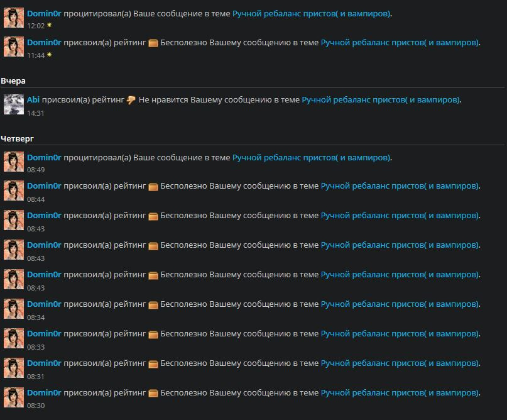Click the Бесполезно icon in the 08:44 notification
This screenshot has width=507, height=420.
click(153, 187)
